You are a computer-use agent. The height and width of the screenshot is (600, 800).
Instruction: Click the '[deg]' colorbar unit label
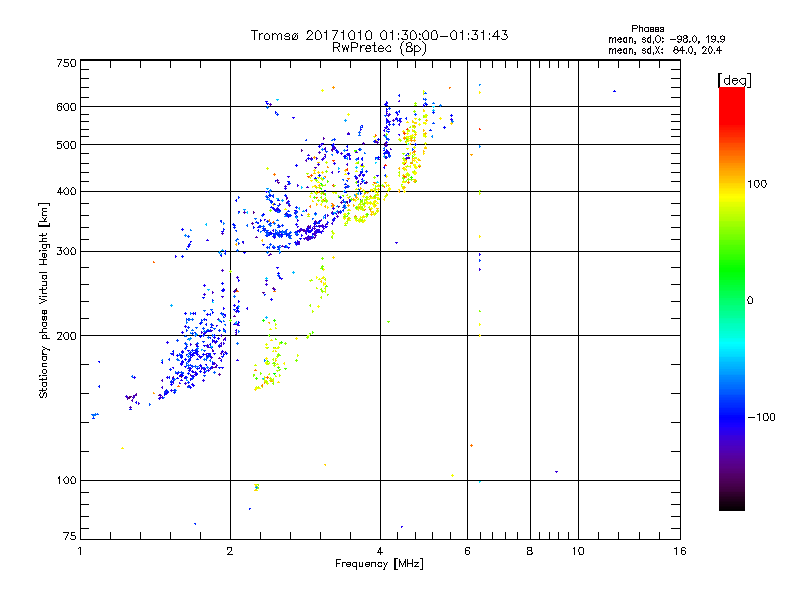(734, 80)
